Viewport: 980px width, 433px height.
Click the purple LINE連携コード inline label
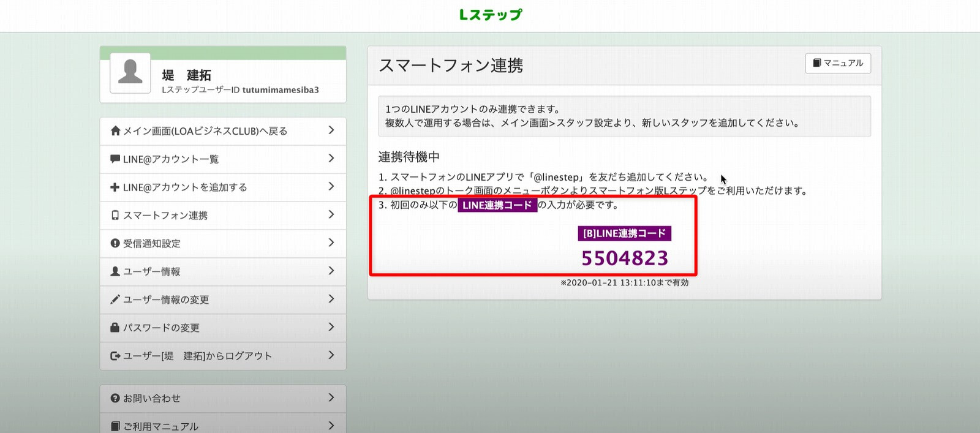497,205
